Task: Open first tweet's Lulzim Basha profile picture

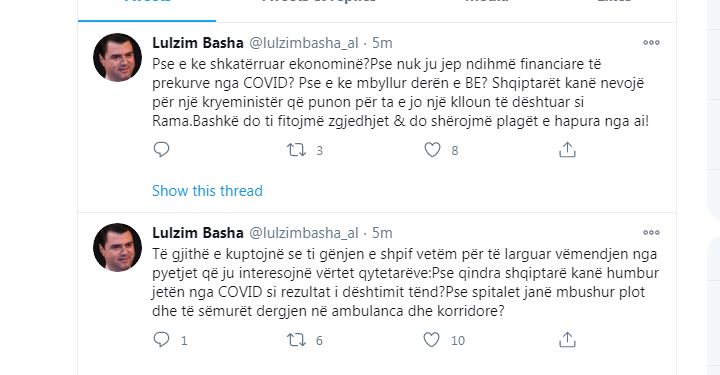Action: tap(118, 57)
